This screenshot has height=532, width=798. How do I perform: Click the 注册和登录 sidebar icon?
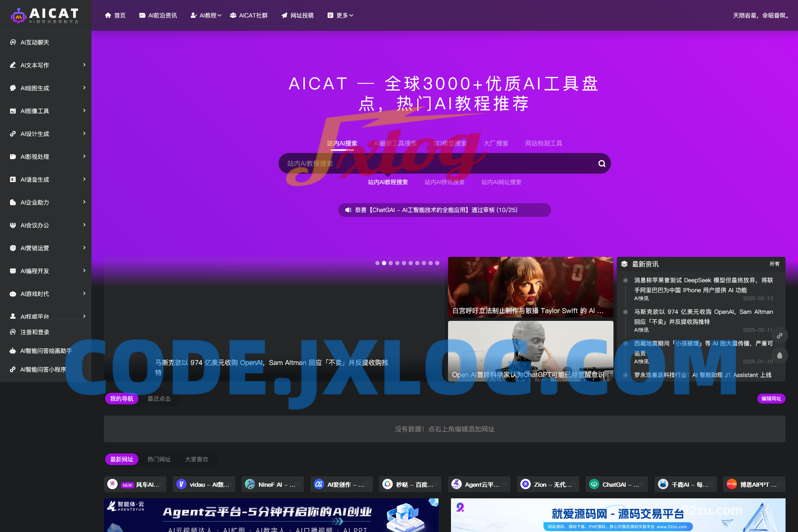(14, 332)
